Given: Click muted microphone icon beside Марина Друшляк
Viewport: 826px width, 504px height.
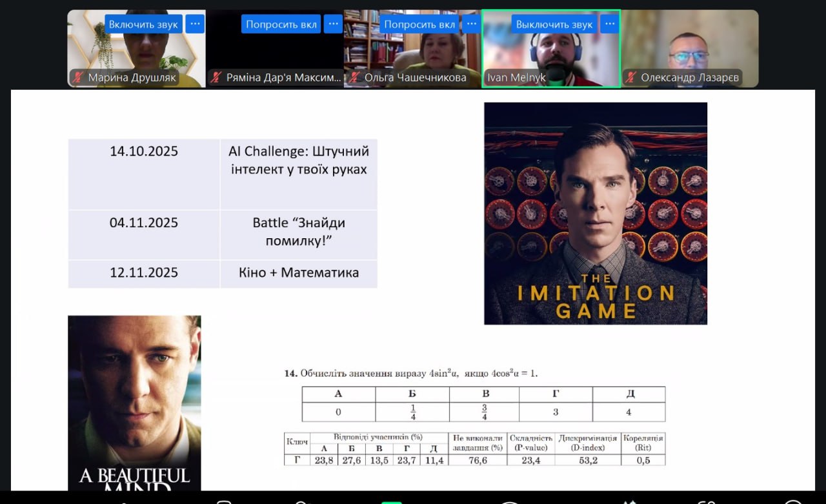Looking at the screenshot, I should 78,77.
